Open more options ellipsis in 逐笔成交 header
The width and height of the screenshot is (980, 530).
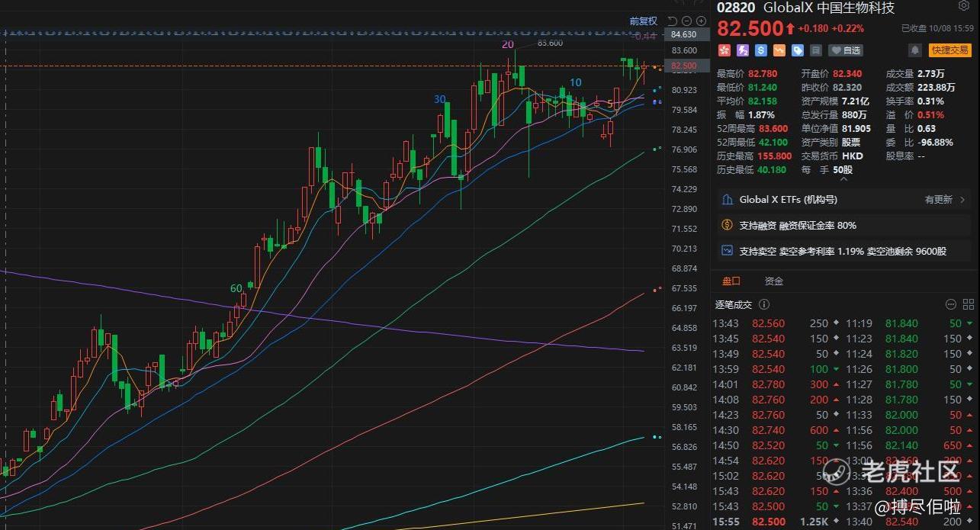951,304
